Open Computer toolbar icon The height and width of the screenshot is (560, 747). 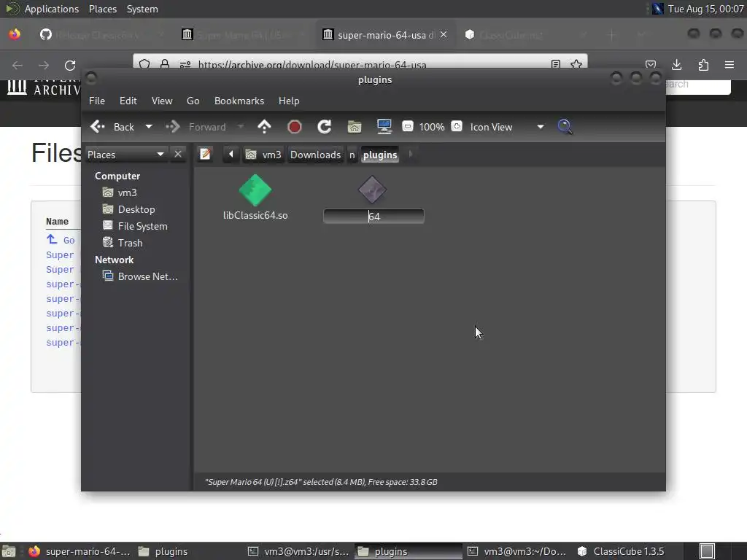[384, 127]
